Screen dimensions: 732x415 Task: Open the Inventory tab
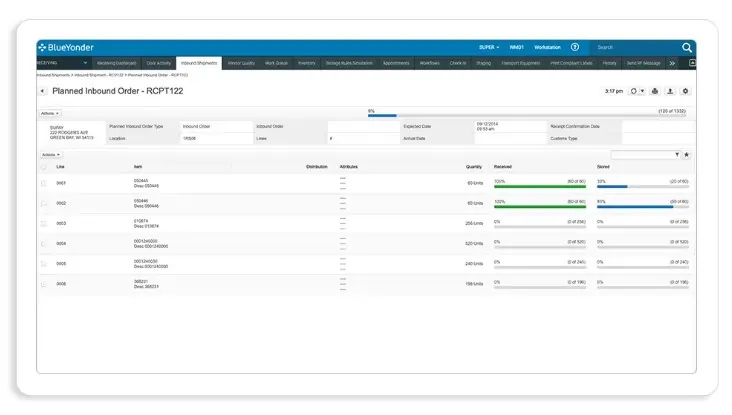[x=307, y=63]
